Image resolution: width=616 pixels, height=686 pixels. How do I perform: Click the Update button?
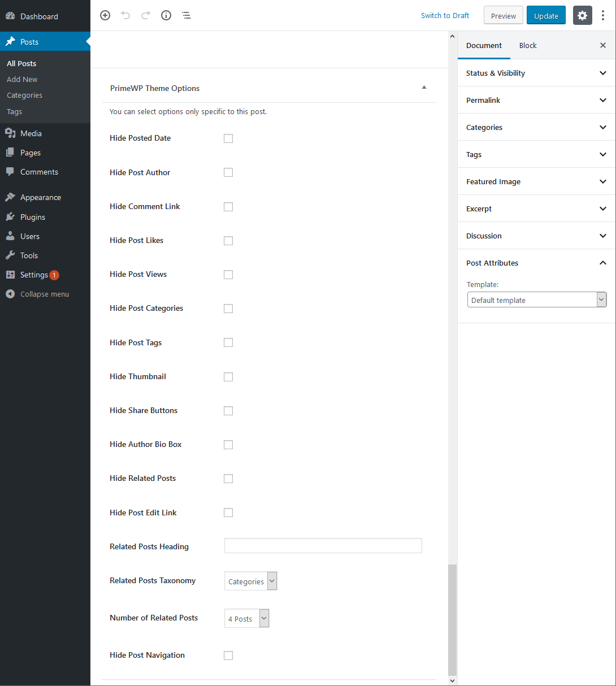click(546, 15)
